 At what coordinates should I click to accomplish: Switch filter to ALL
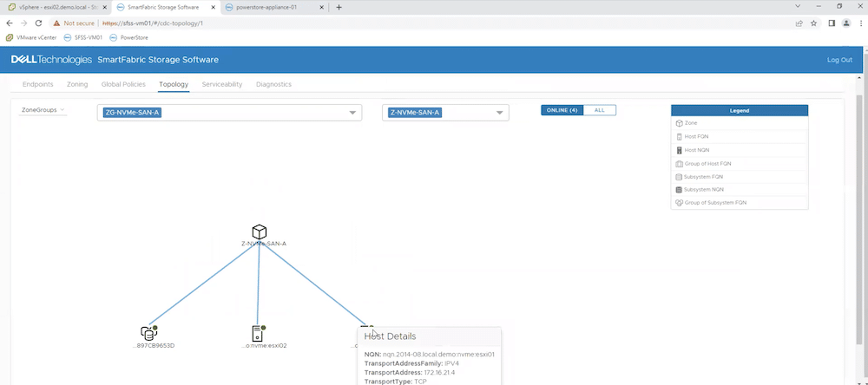click(600, 110)
